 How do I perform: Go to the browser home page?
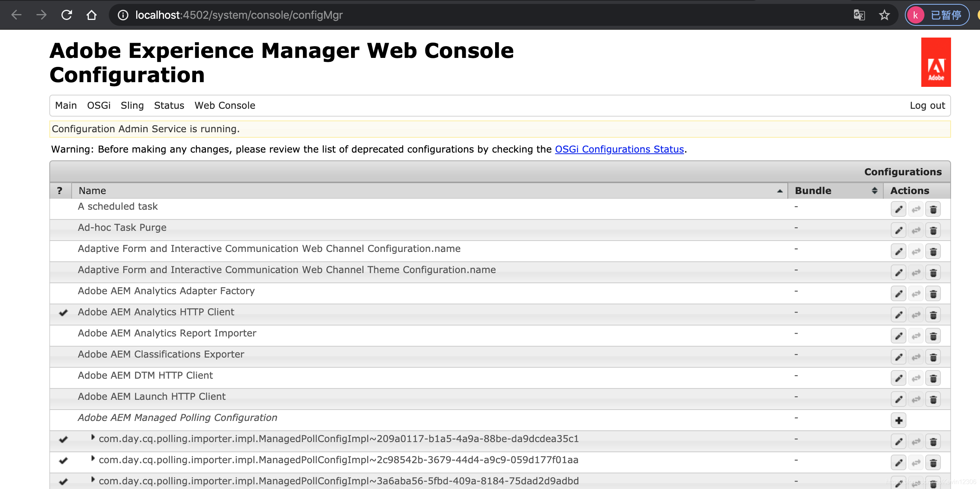[x=91, y=15]
